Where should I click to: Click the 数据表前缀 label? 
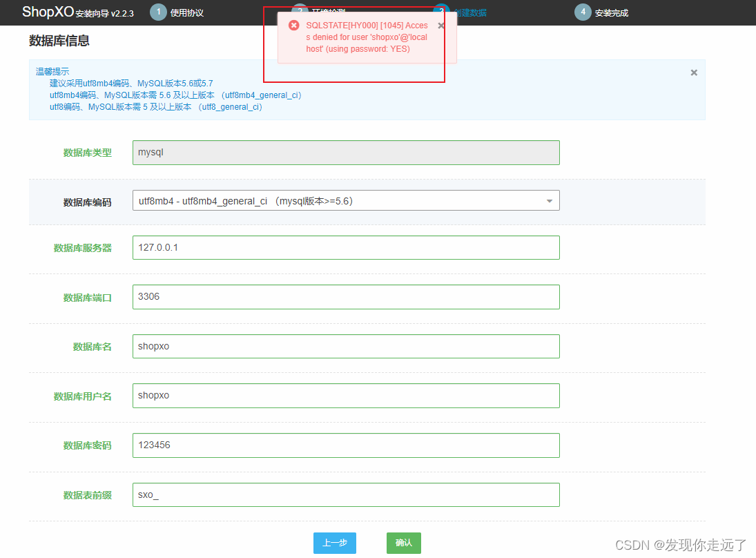pyautogui.click(x=87, y=495)
